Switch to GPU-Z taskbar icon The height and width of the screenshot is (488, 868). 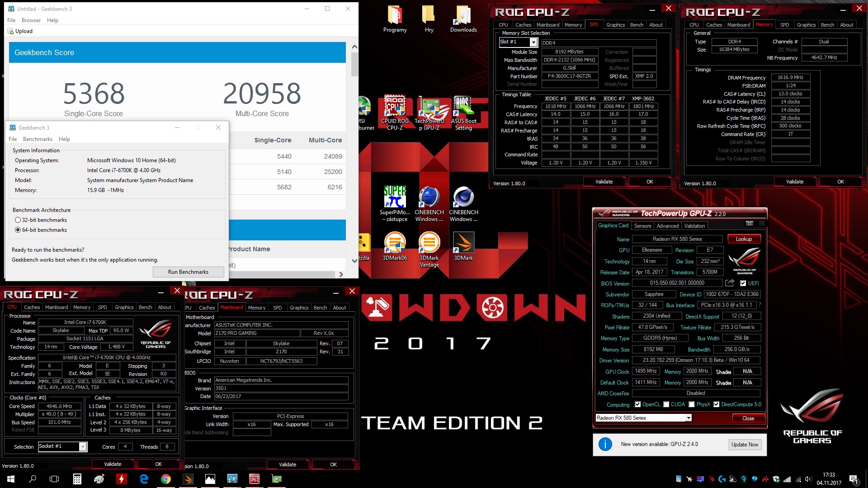click(277, 479)
